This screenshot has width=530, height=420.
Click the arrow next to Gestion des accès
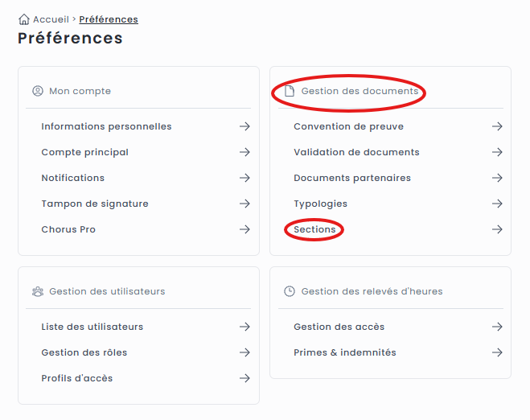497,327
